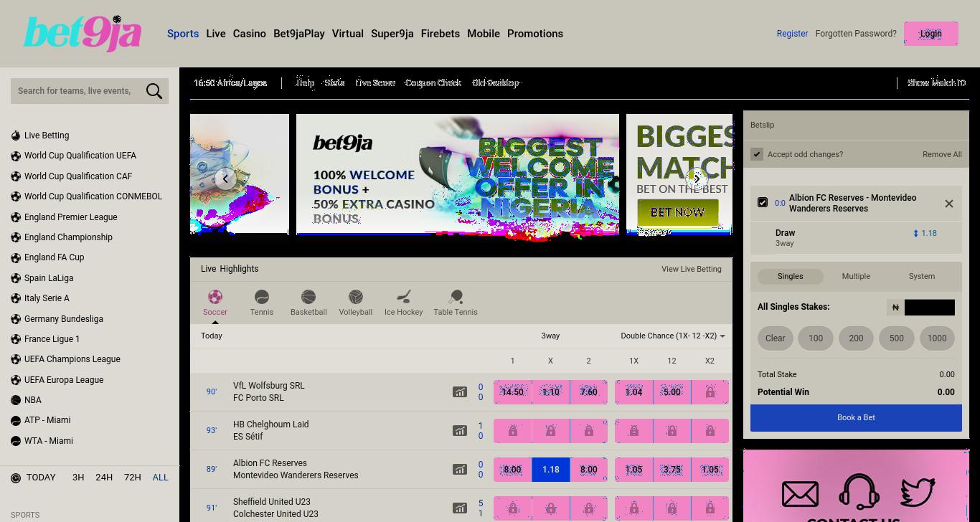Select the Volleyball sport icon
This screenshot has height=522, width=980.
(356, 297)
